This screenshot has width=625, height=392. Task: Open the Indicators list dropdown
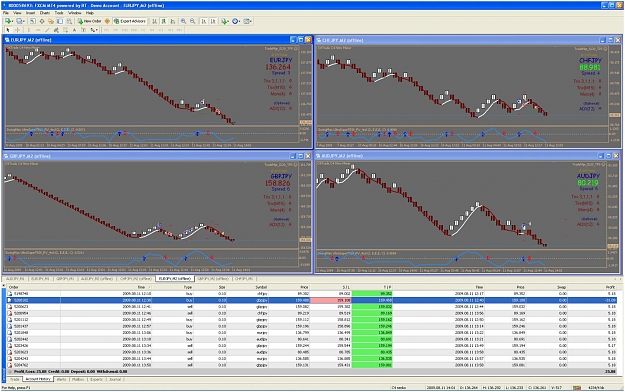point(225,21)
